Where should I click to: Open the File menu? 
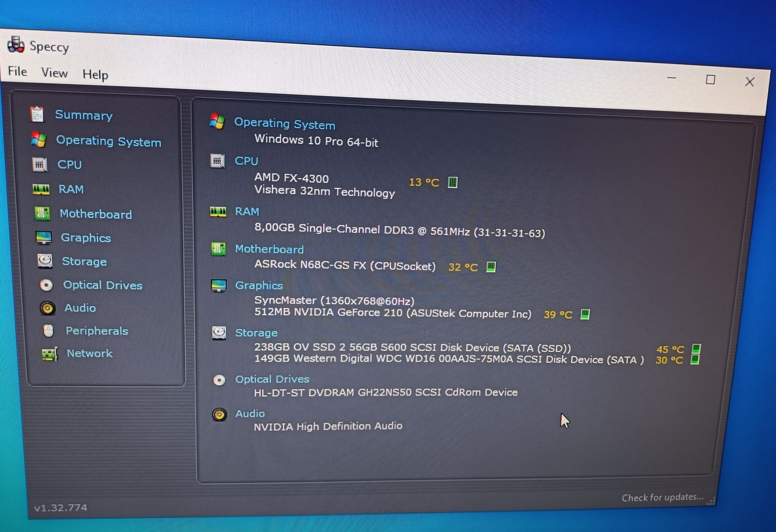click(x=18, y=71)
